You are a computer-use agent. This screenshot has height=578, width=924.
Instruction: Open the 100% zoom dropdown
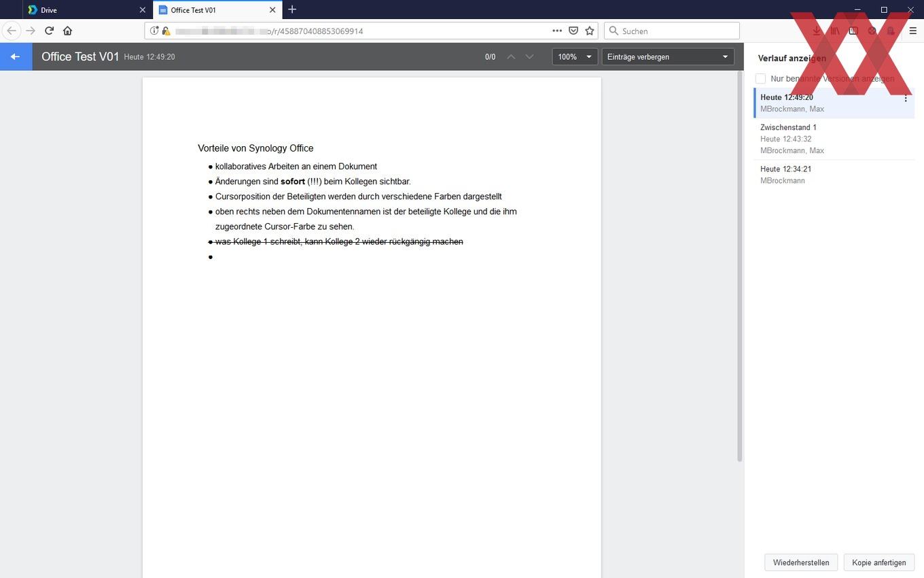pyautogui.click(x=575, y=56)
